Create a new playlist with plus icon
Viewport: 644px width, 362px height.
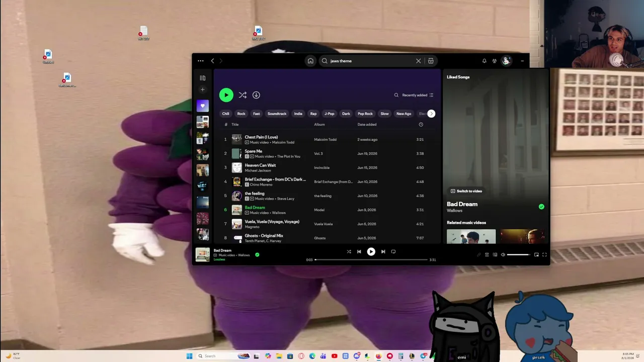pyautogui.click(x=202, y=89)
